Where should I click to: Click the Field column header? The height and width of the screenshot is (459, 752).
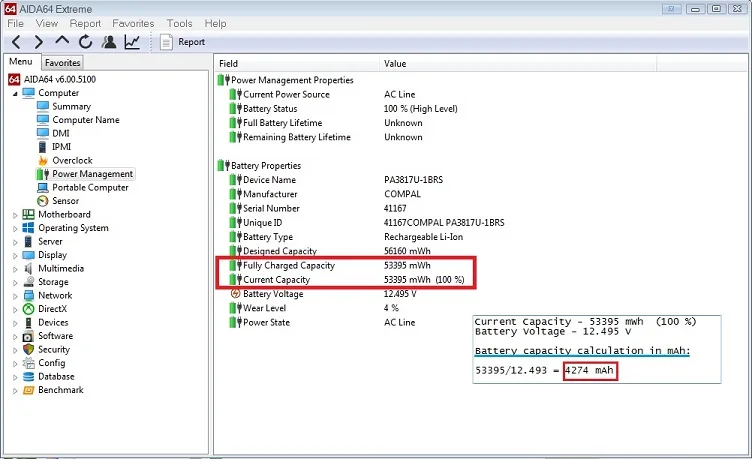point(297,63)
